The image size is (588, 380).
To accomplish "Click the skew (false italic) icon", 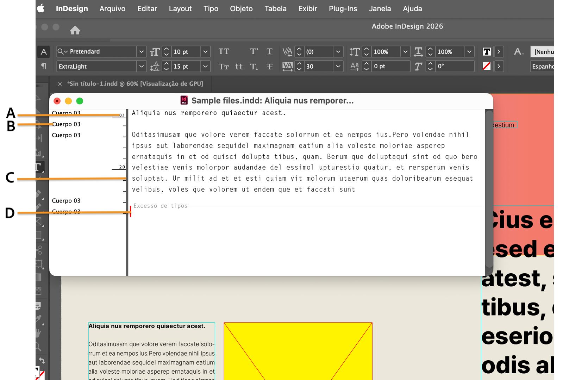I will pos(418,66).
